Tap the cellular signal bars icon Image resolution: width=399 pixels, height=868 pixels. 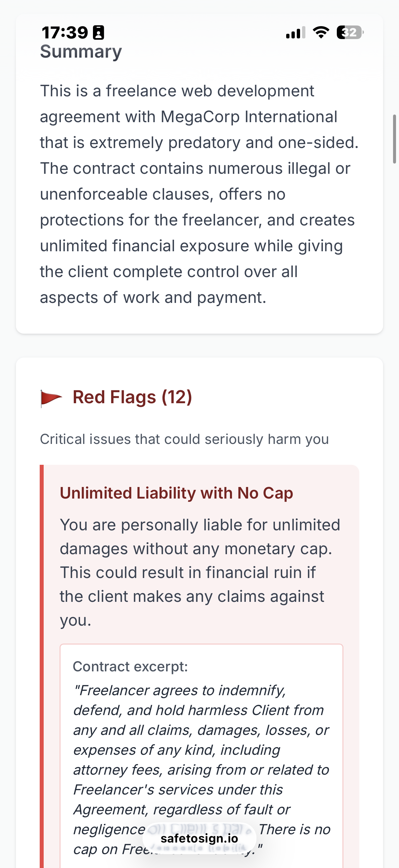(295, 32)
